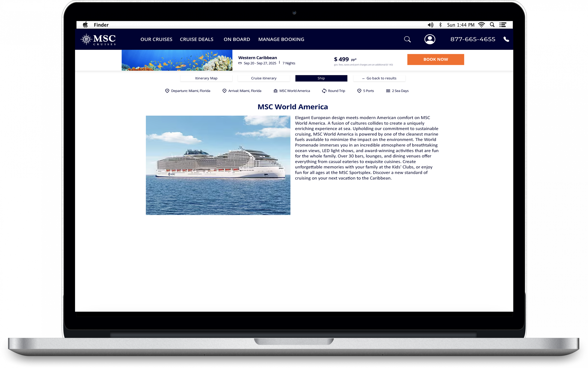Screen dimensions: 588x368
Task: Click the 5 Ports label
Action: [x=368, y=91]
